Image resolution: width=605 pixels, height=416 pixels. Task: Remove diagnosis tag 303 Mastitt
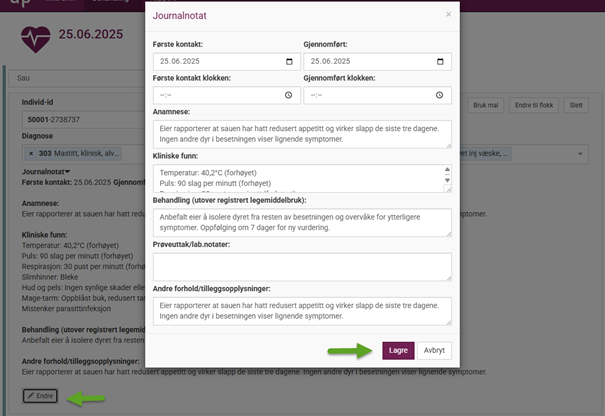31,154
